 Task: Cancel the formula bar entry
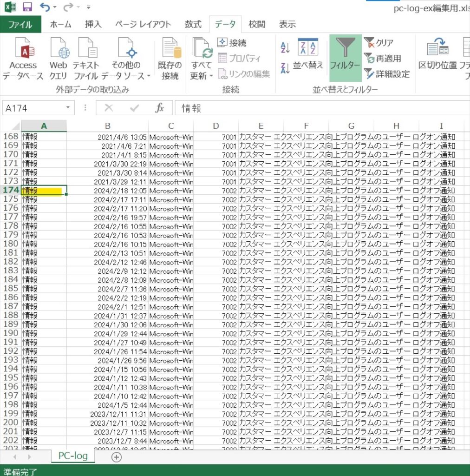(109, 108)
